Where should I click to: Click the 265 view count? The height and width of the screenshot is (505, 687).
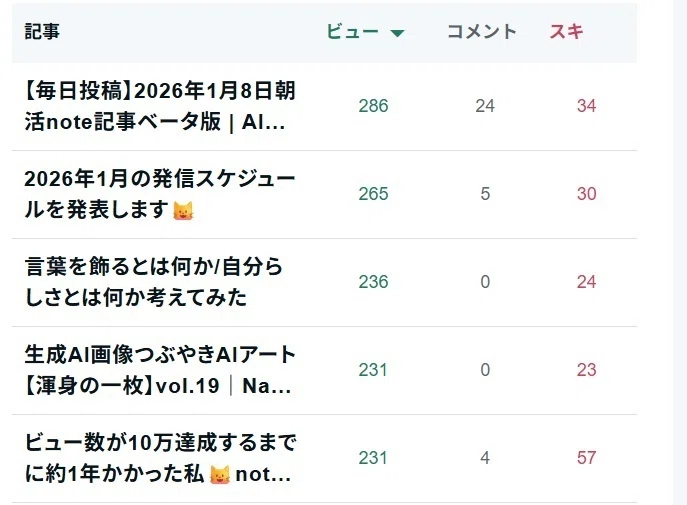click(373, 194)
